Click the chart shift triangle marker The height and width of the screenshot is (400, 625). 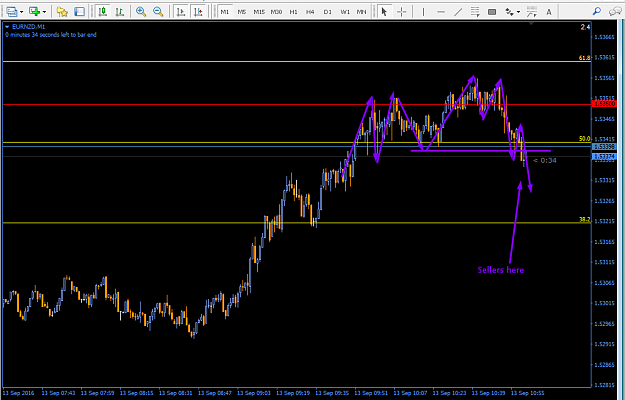pyautogui.click(x=531, y=24)
